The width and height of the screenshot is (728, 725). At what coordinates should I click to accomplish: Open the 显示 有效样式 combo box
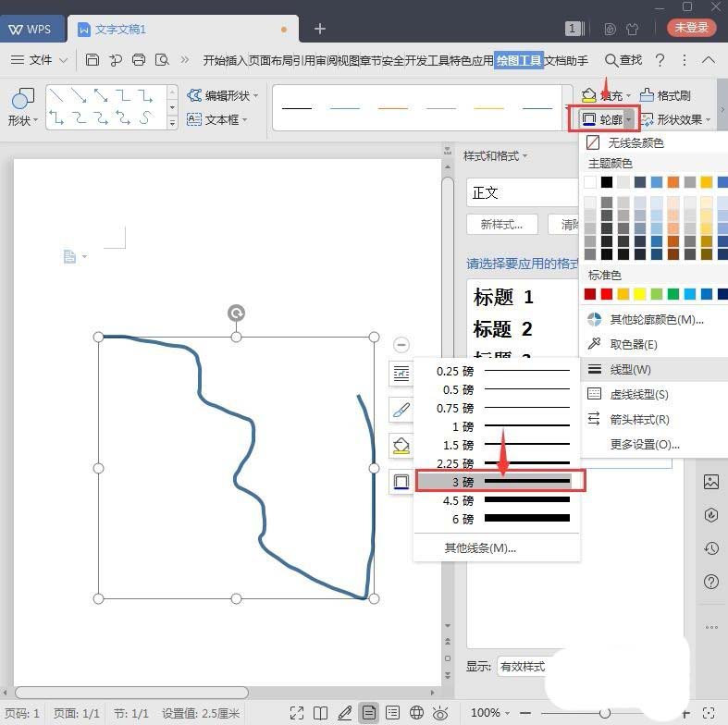click(523, 667)
